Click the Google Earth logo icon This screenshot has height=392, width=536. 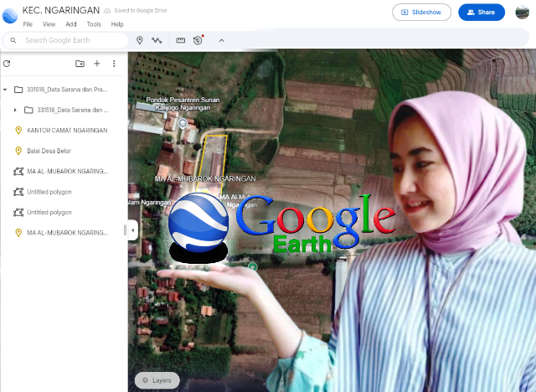point(10,14)
